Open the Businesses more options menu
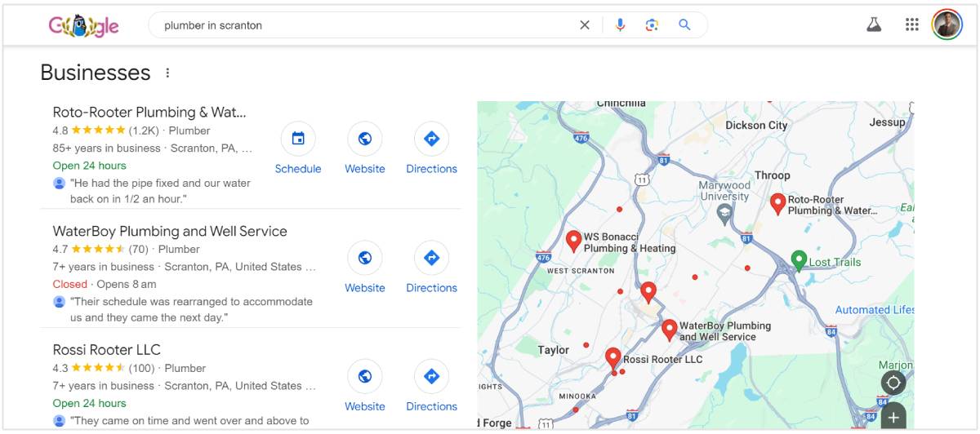Screen dimensions: 980x434 point(167,73)
